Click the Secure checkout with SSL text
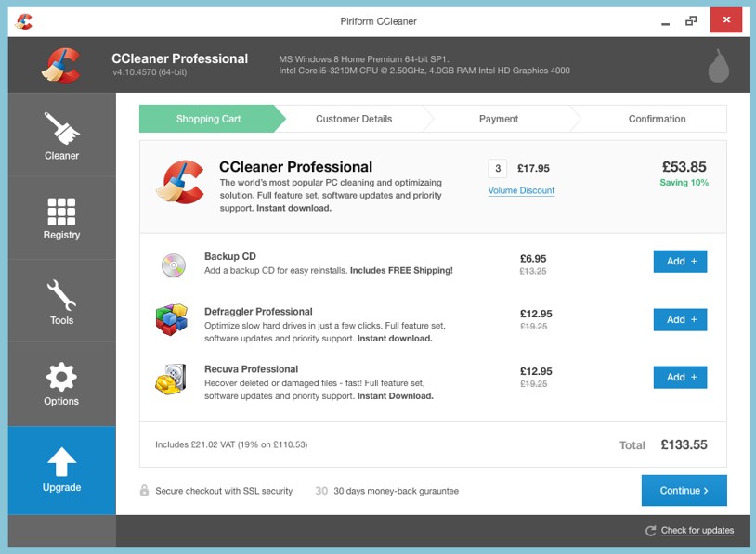Screen dimensions: 756x554 coord(224,491)
